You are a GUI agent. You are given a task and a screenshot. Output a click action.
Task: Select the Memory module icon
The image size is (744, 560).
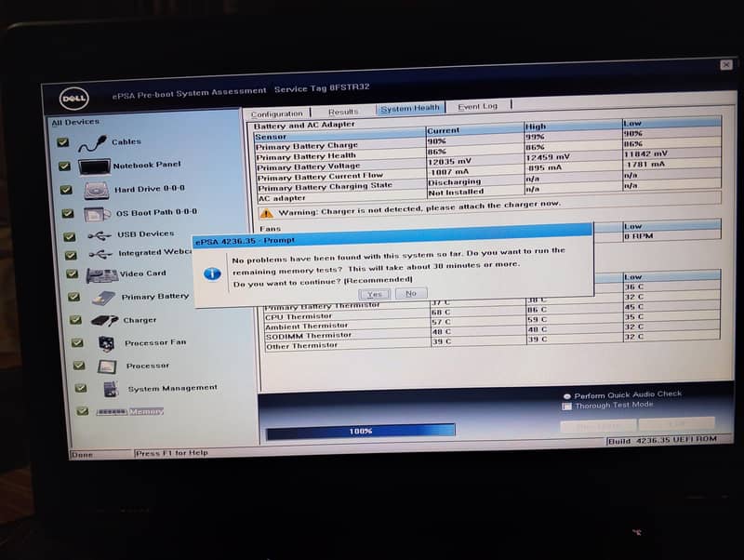click(112, 411)
